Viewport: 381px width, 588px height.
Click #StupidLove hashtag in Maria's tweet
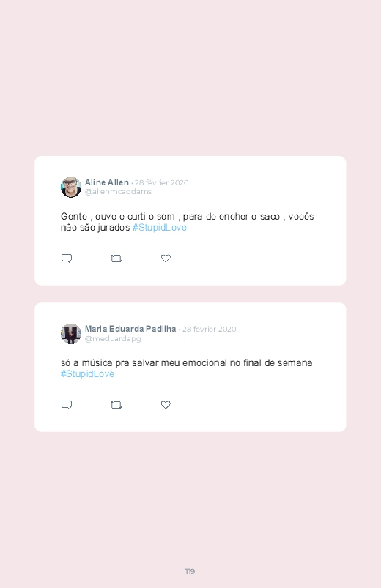[x=87, y=374]
